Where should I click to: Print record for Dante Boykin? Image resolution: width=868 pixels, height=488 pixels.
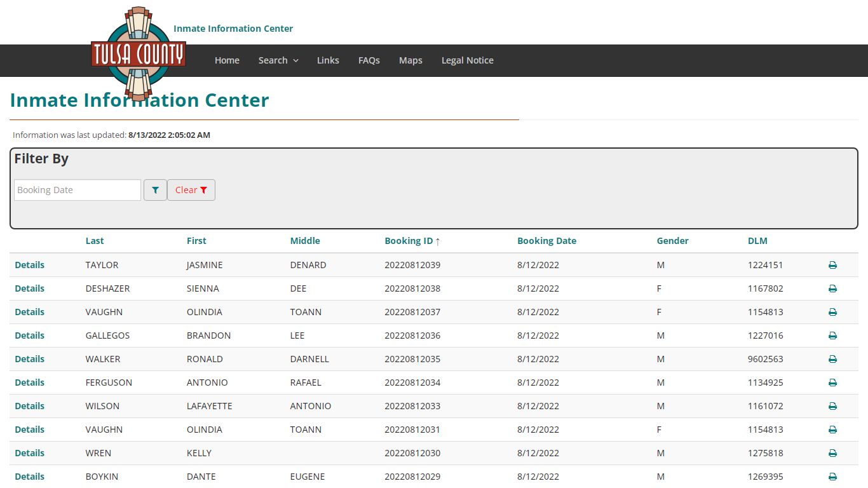pyautogui.click(x=832, y=477)
